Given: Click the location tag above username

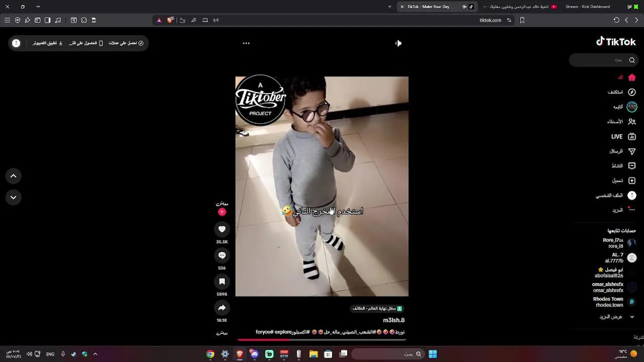Looking at the screenshot, I should tap(377, 308).
